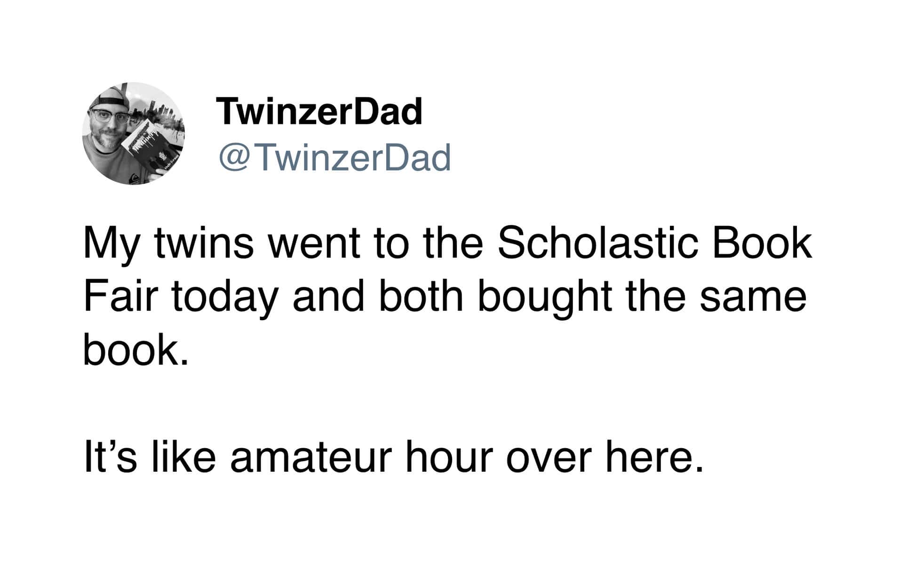
Task: Click the @TwinzerDad handle
Action: click(334, 158)
